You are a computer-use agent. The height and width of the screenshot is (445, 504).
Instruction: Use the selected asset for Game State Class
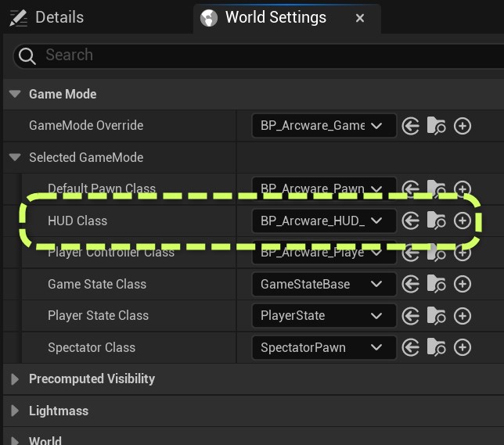(x=411, y=285)
